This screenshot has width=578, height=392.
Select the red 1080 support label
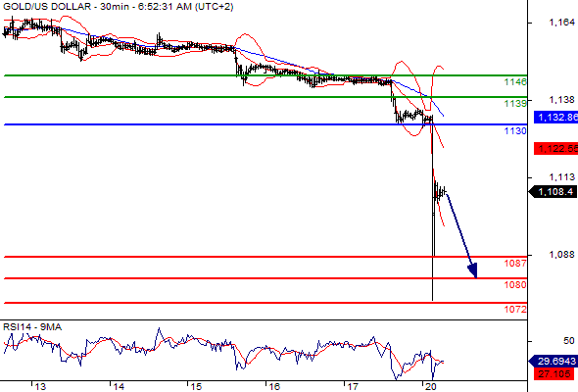coord(515,284)
